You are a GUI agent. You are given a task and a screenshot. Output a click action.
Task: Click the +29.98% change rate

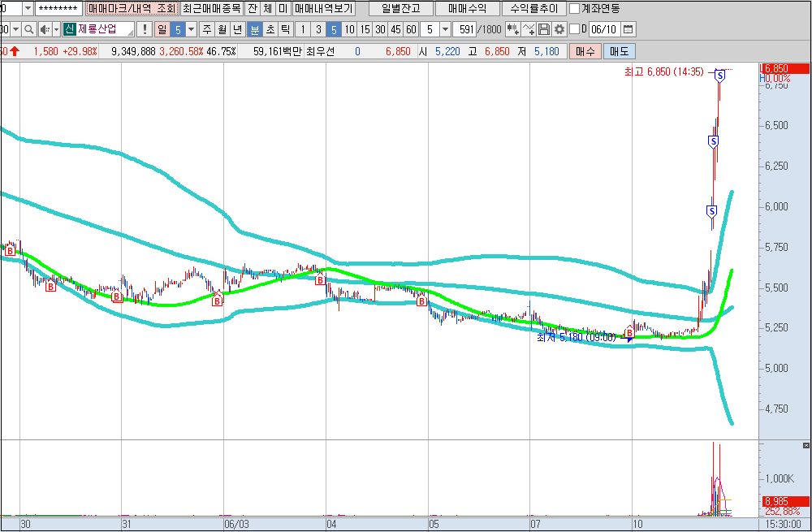80,51
